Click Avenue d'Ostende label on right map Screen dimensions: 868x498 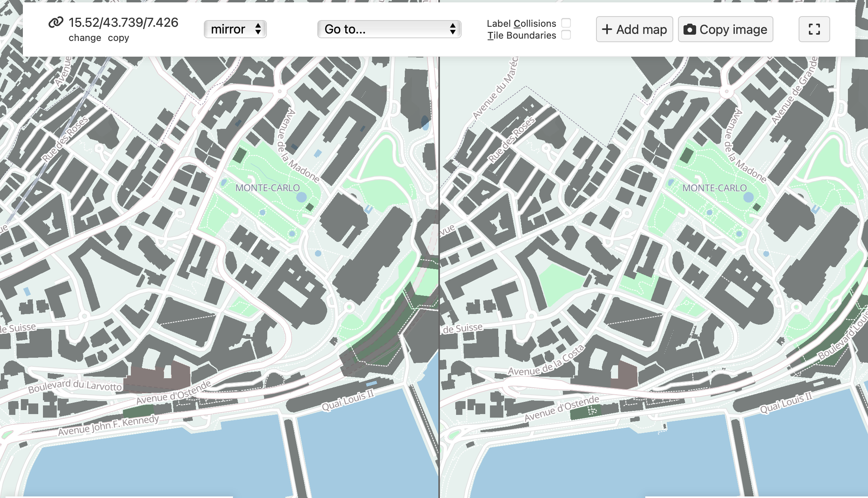click(x=562, y=409)
